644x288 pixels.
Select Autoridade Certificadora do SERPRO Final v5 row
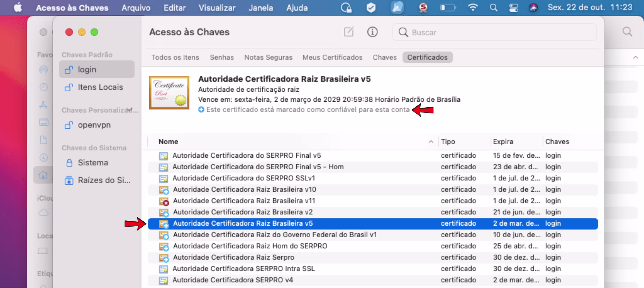click(x=373, y=155)
